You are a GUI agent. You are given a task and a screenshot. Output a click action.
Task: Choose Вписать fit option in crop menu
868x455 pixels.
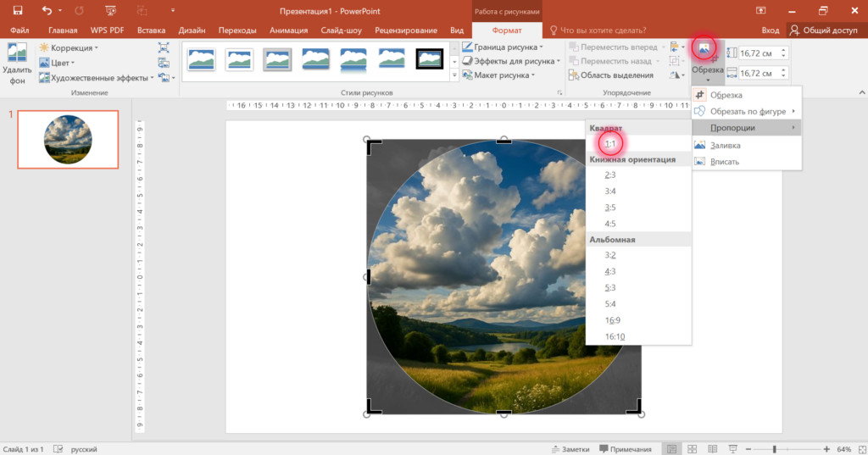pyautogui.click(x=746, y=162)
